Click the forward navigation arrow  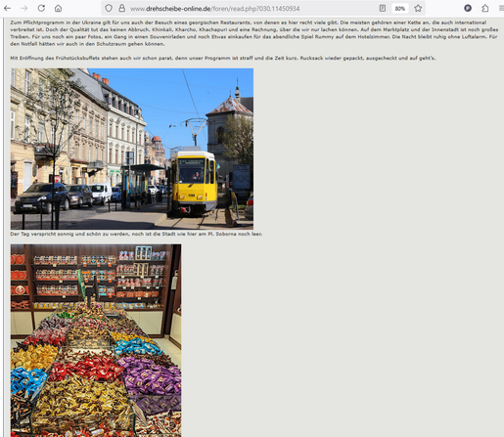[x=24, y=8]
